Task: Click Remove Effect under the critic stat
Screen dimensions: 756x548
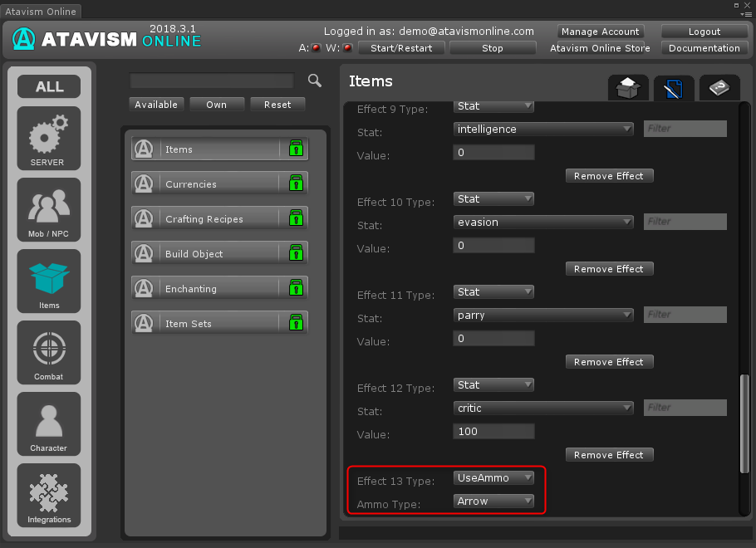Action: 609,455
